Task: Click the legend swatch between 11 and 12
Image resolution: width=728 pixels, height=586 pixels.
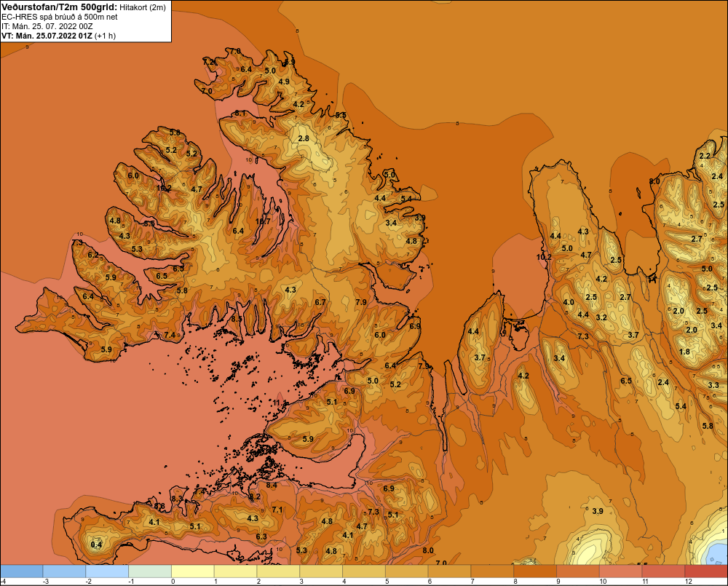Action: [663, 571]
